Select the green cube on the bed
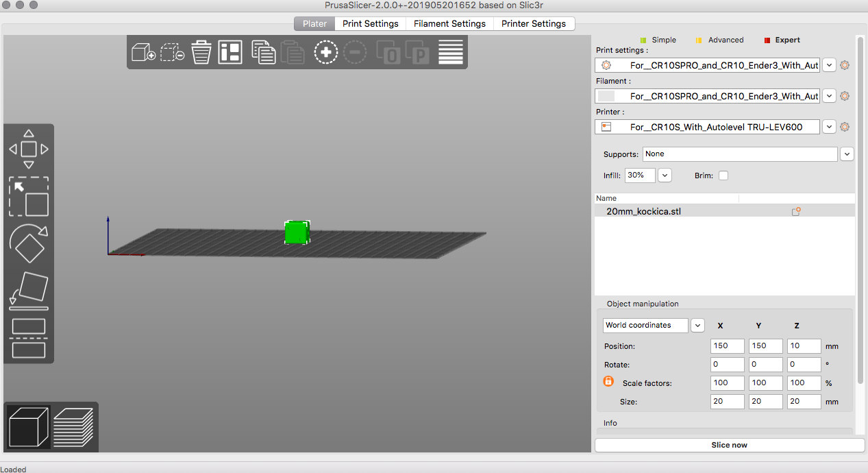The height and width of the screenshot is (473, 868). click(297, 232)
